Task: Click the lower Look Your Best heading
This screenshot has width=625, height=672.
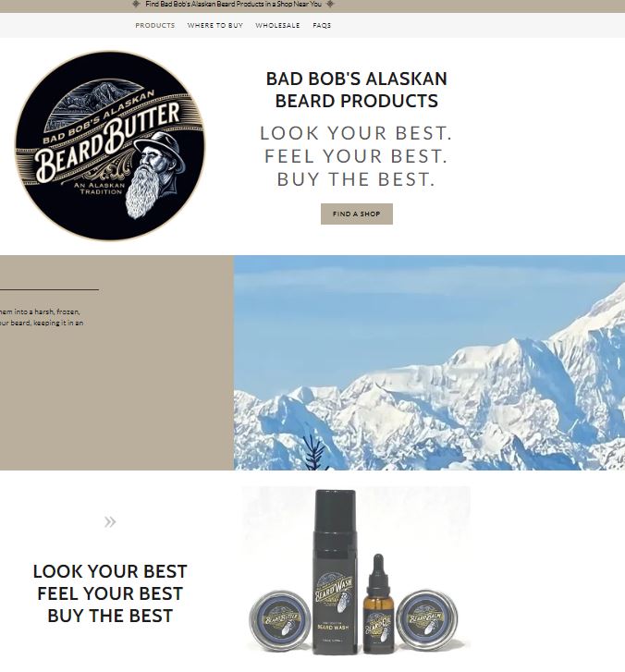Action: click(x=110, y=593)
